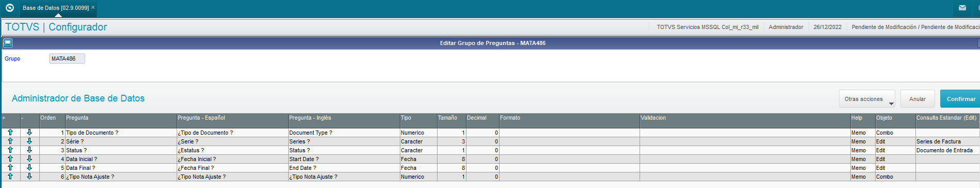Select the 'Data Inicial ?' Pregunta cell

point(121,159)
